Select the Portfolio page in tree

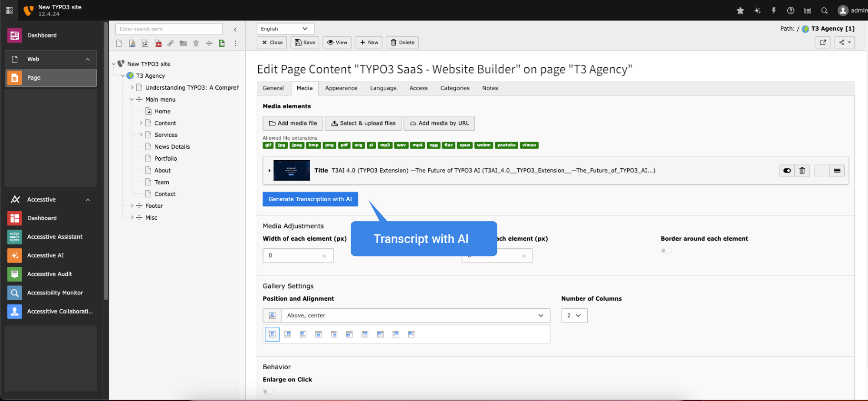(165, 159)
